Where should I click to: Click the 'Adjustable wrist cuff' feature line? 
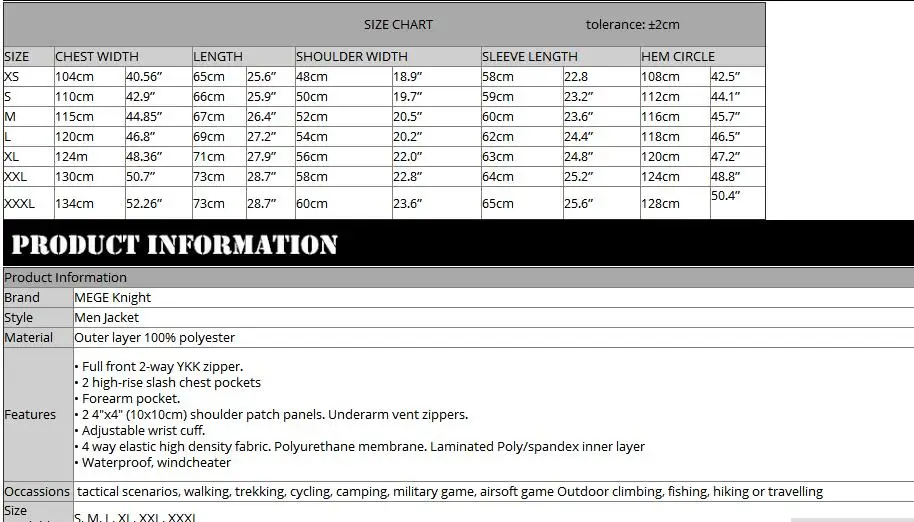pos(140,431)
